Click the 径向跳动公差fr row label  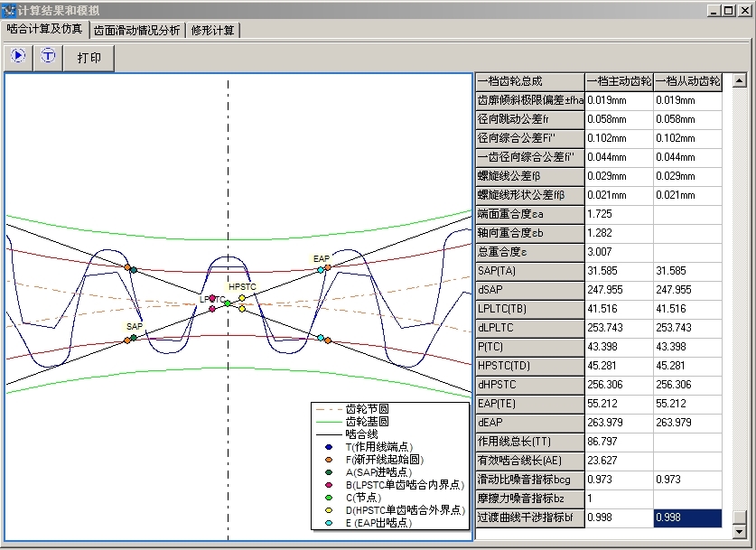(x=529, y=119)
